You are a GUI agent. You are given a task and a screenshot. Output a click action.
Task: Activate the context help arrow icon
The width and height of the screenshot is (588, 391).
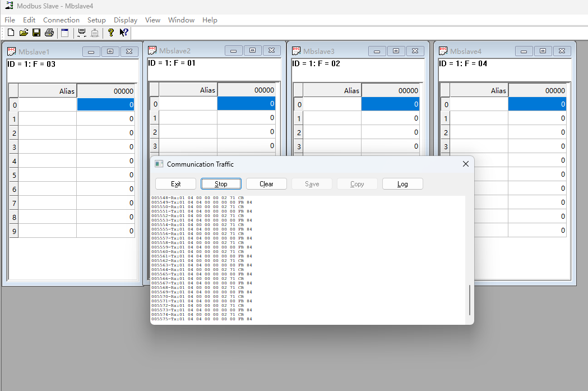(124, 33)
